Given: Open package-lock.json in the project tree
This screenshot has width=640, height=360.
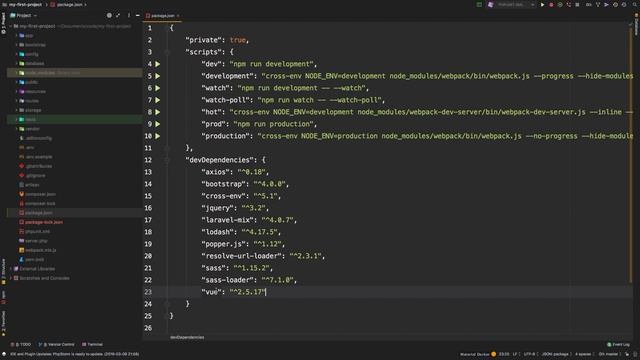Looking at the screenshot, I should coord(44,222).
